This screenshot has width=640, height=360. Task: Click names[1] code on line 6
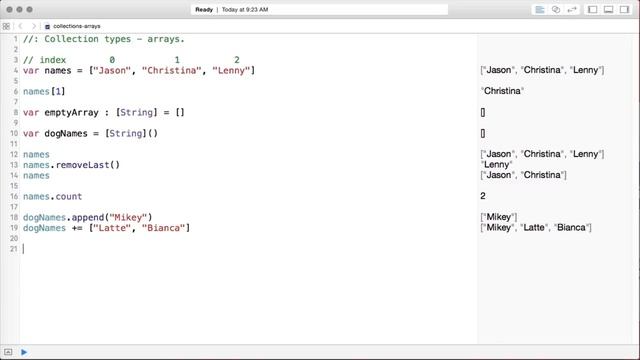coord(44,91)
